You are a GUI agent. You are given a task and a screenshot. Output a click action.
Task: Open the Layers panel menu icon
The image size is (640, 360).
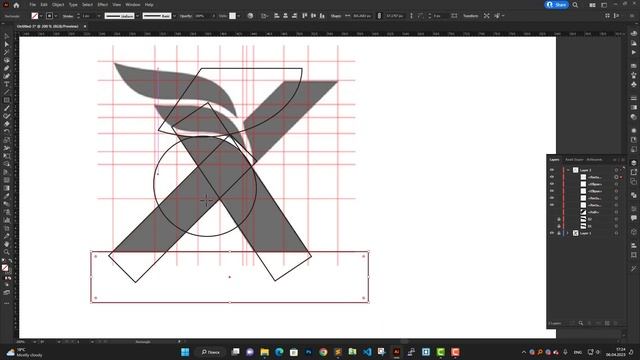click(x=623, y=160)
